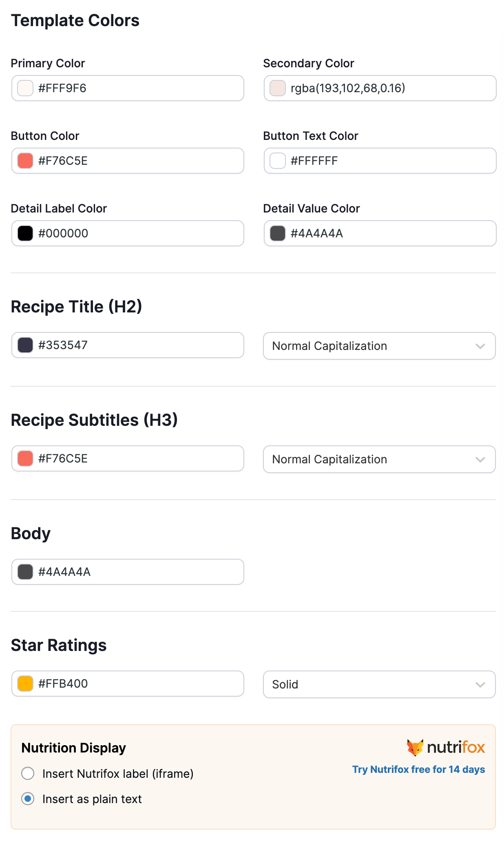The image size is (504, 841).
Task: Select Insert as plain text option
Action: point(28,799)
